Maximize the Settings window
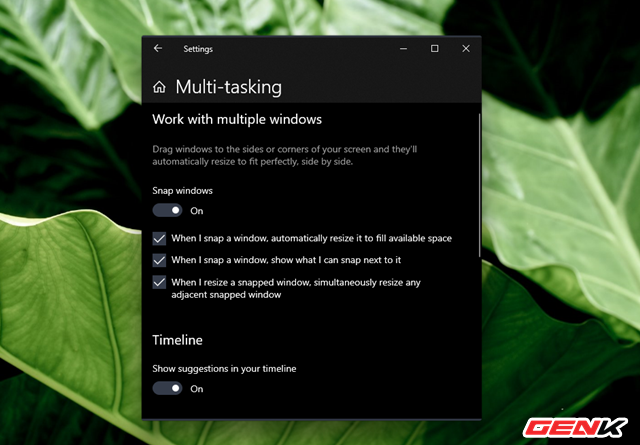 tap(435, 48)
